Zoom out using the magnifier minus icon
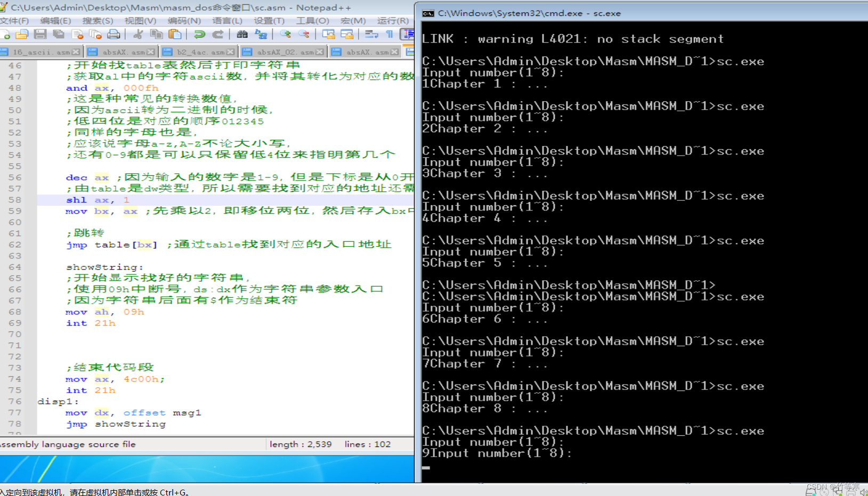 (x=304, y=35)
